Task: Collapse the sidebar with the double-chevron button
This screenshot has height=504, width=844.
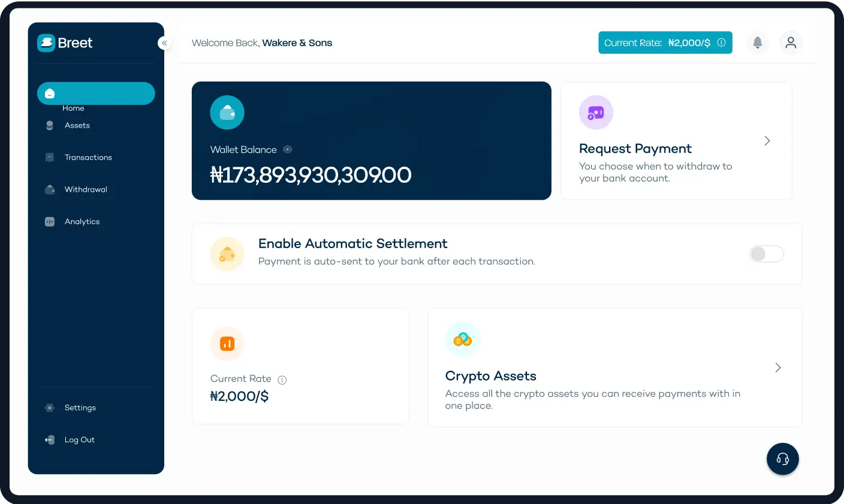Action: click(164, 43)
